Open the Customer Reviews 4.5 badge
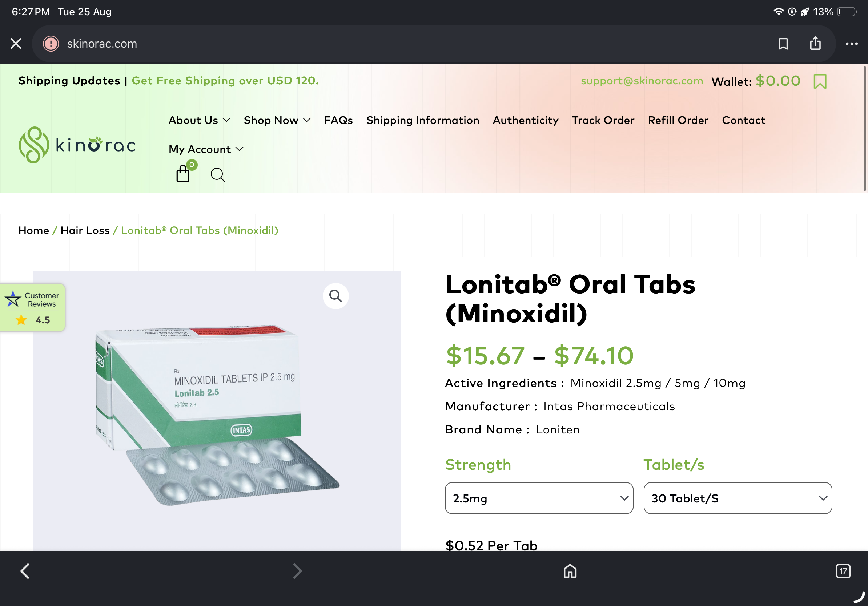868x606 pixels. click(32, 307)
